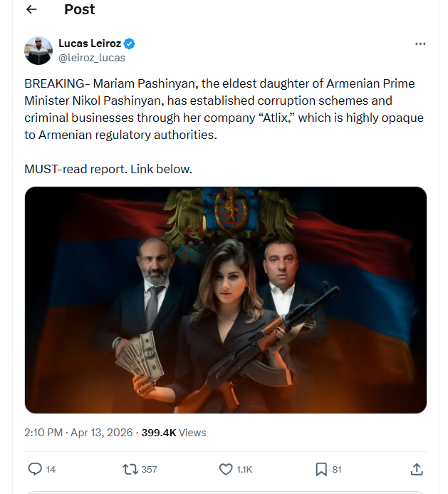Click the reply count of 14

click(51, 470)
